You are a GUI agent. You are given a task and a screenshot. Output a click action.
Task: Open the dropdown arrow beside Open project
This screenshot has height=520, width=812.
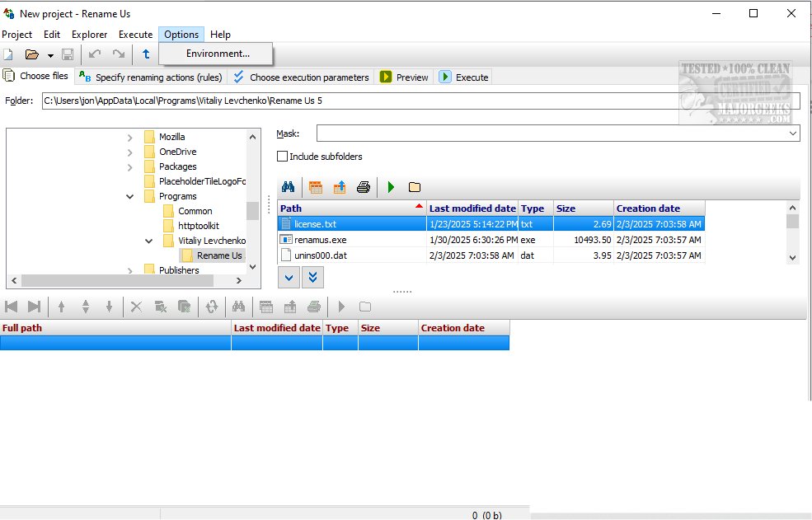point(50,55)
